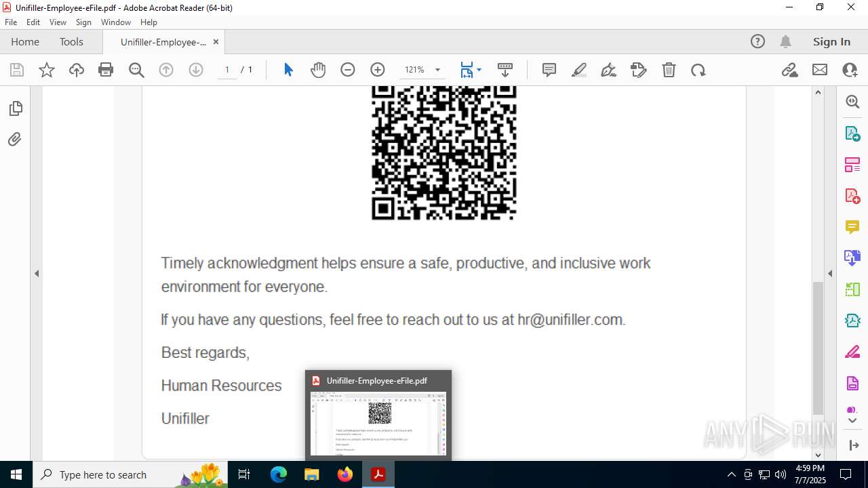This screenshot has width=868, height=488.
Task: Click the scroll up arrow
Action: coord(818,92)
